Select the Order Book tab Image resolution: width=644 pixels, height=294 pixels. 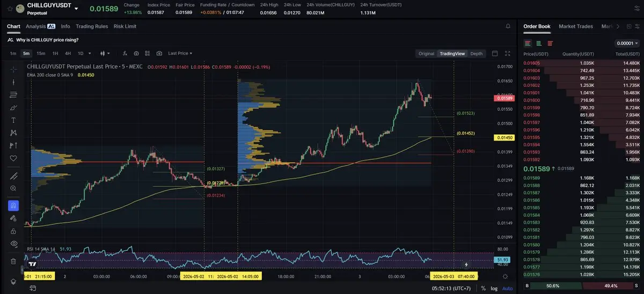tap(537, 26)
